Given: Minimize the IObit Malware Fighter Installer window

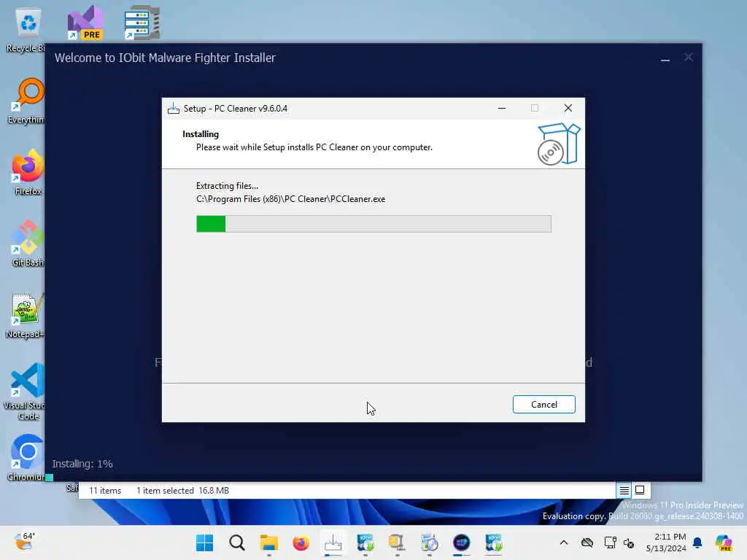Looking at the screenshot, I should (x=665, y=58).
